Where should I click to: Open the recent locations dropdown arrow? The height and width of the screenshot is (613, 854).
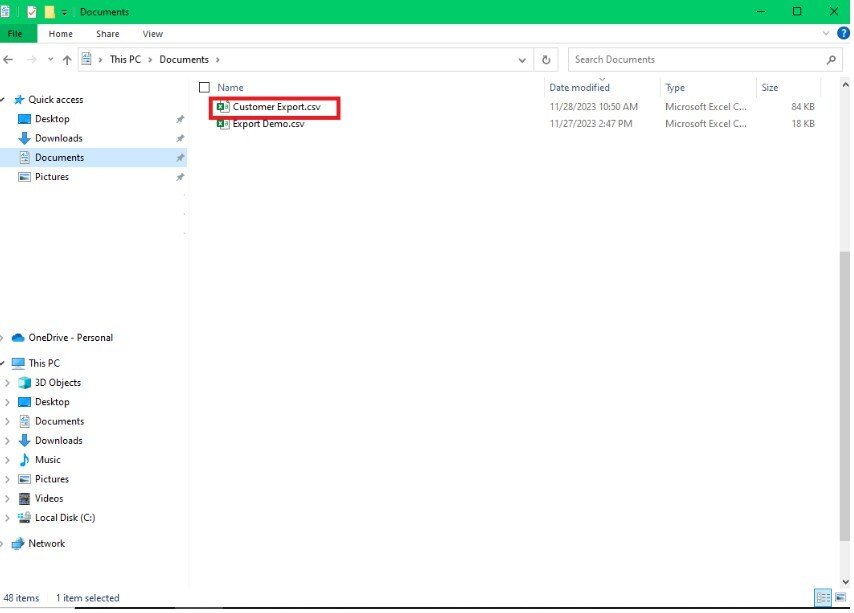coord(50,60)
